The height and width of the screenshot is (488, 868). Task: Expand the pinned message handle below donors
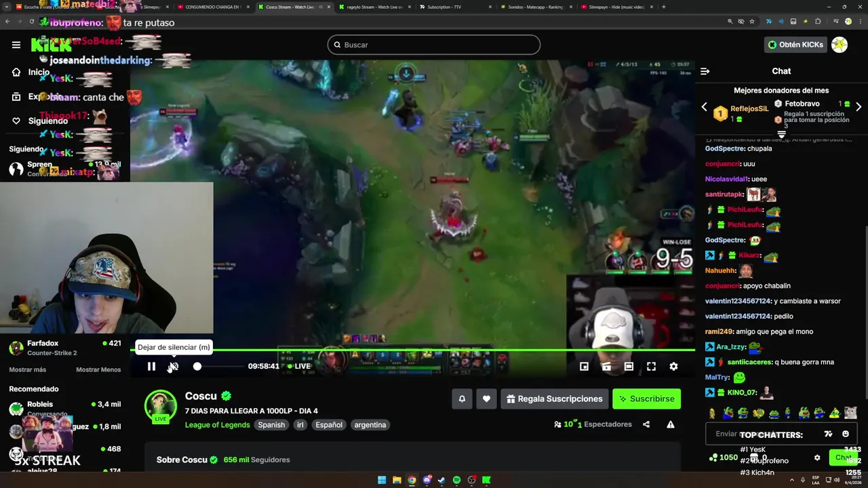click(781, 134)
